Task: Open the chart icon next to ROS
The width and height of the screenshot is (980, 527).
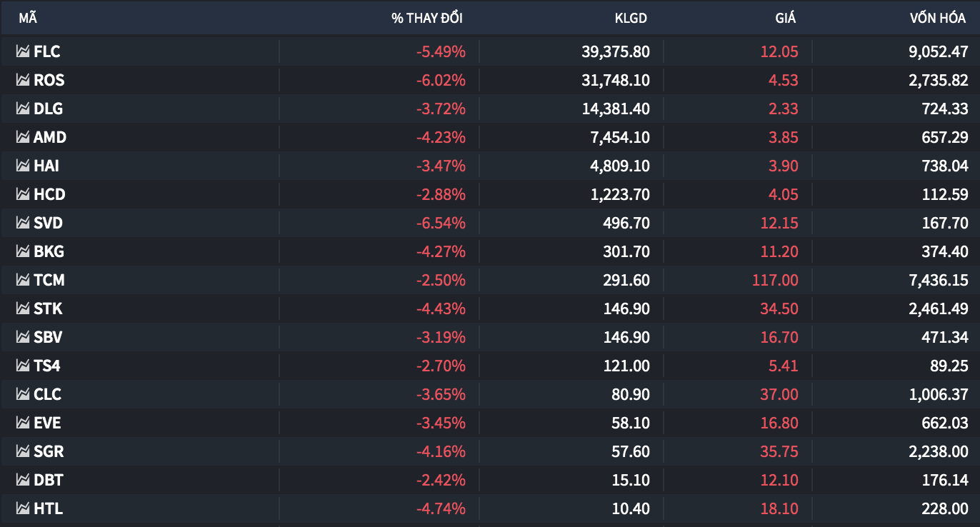Action: 23,80
